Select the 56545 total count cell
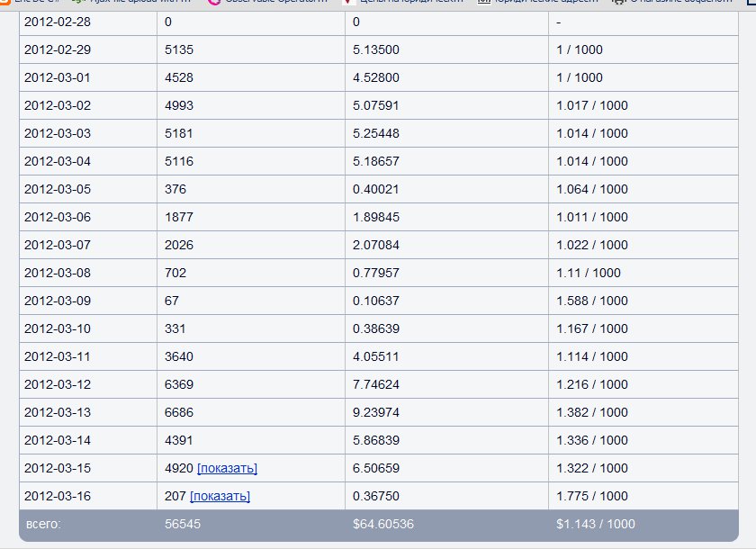This screenshot has width=756, height=549. coord(184,524)
